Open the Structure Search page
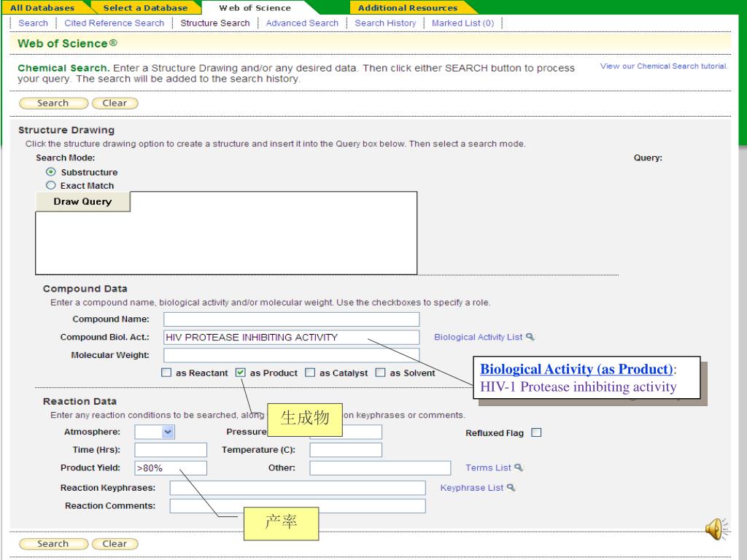The image size is (747, 560). coord(215,23)
